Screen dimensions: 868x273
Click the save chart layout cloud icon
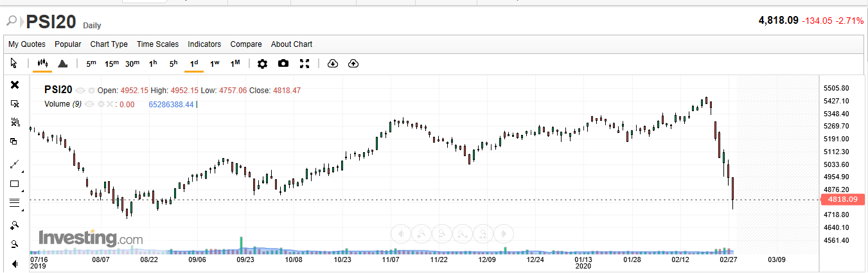353,64
